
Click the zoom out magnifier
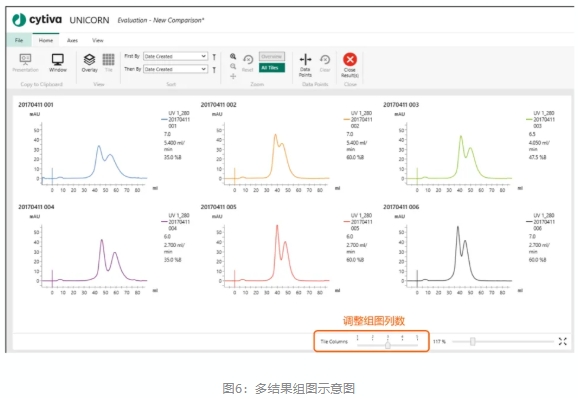[233, 66]
